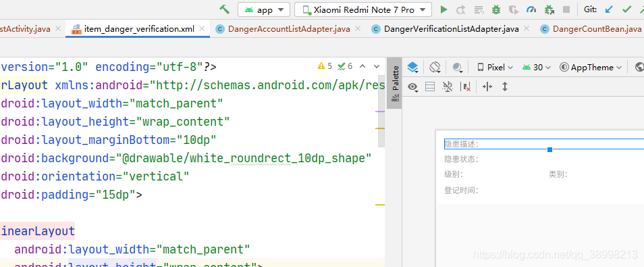Click the layout orientation rows icon
Screen dimensions: 644x267
point(430,87)
